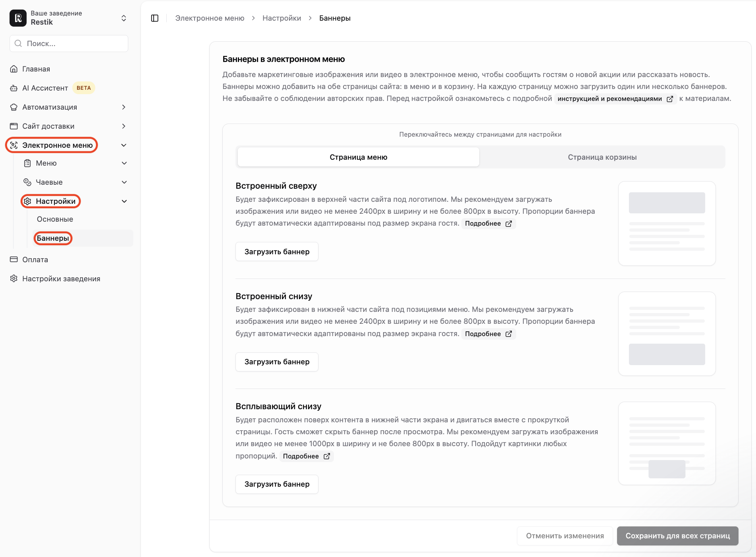
Task: Click the Restik logo icon
Action: [18, 18]
